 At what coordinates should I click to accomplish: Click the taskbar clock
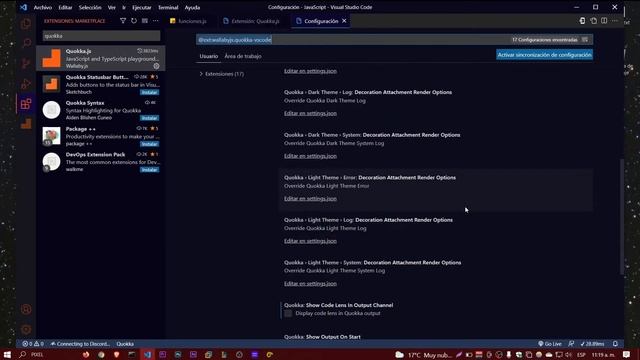point(603,355)
